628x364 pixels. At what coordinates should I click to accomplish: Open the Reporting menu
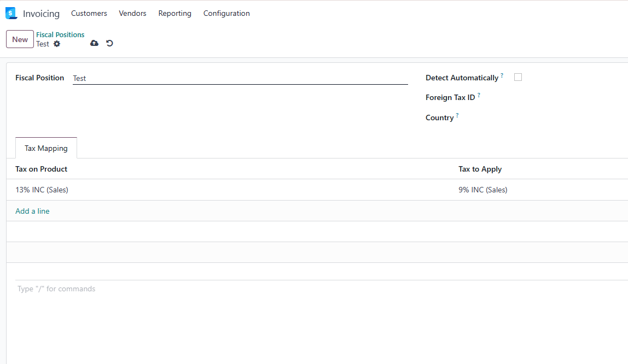pyautogui.click(x=175, y=13)
